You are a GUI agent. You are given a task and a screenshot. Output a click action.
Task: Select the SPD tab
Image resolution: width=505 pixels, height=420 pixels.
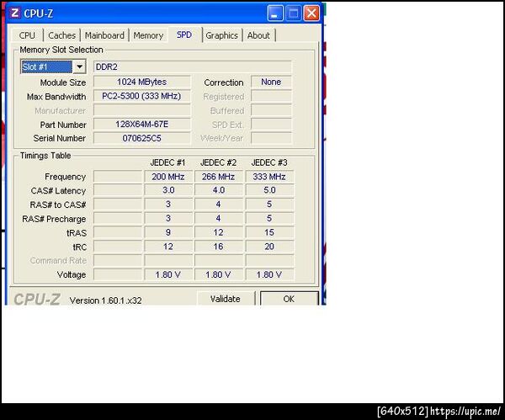pyautogui.click(x=184, y=35)
